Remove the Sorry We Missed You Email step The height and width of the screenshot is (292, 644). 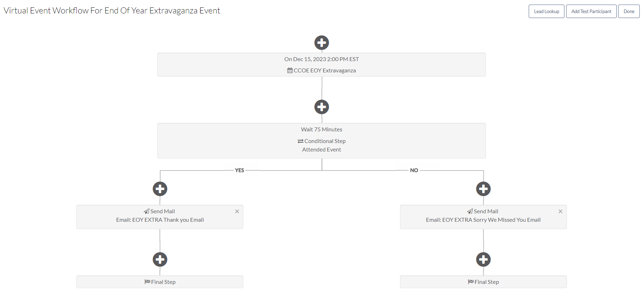pos(560,211)
